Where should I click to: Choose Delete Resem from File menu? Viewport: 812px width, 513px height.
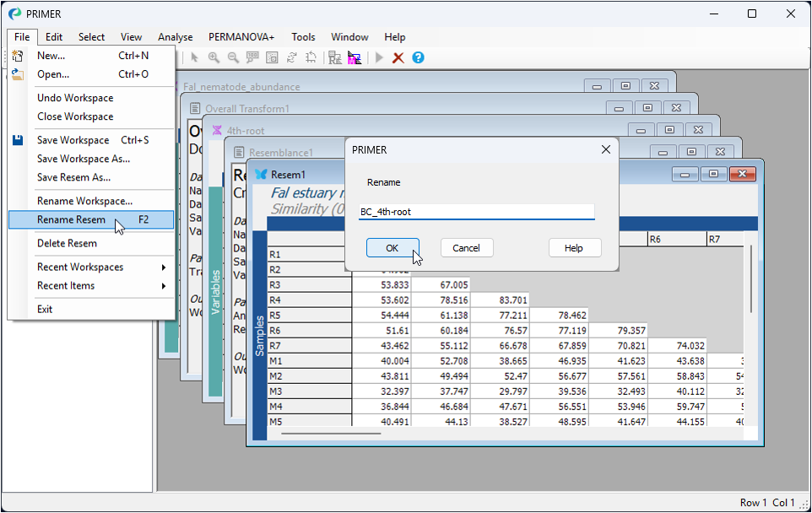[67, 243]
